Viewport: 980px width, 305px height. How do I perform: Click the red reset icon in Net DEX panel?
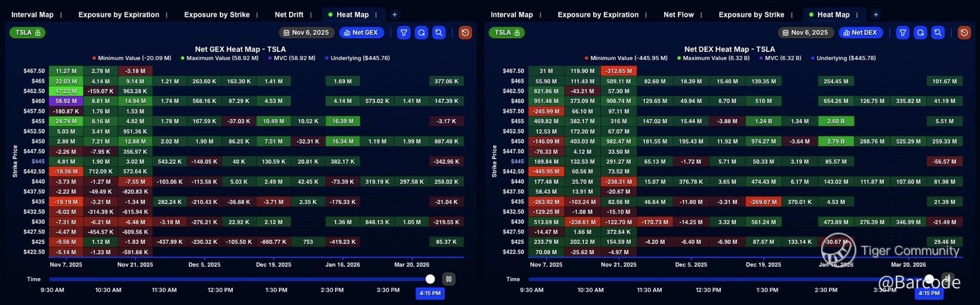click(964, 33)
